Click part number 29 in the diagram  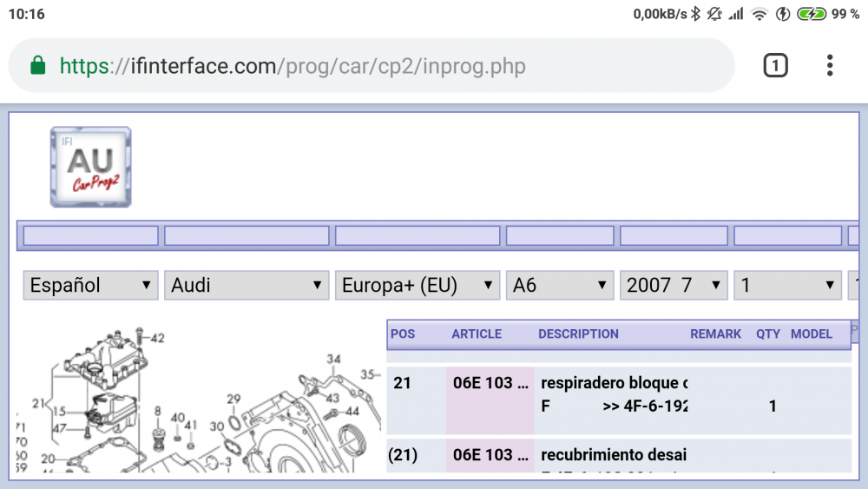coord(233,399)
